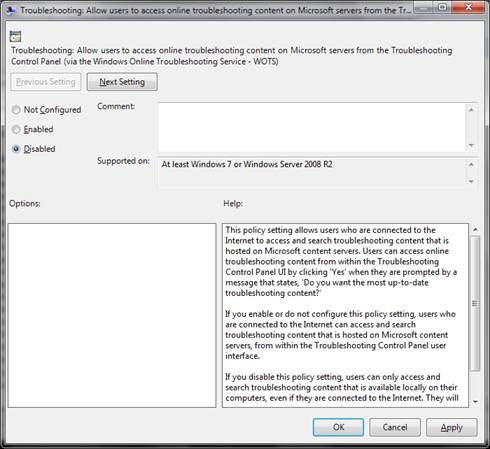Click Help pane scroll down arrow
This screenshot has width=490, height=449.
click(x=475, y=402)
